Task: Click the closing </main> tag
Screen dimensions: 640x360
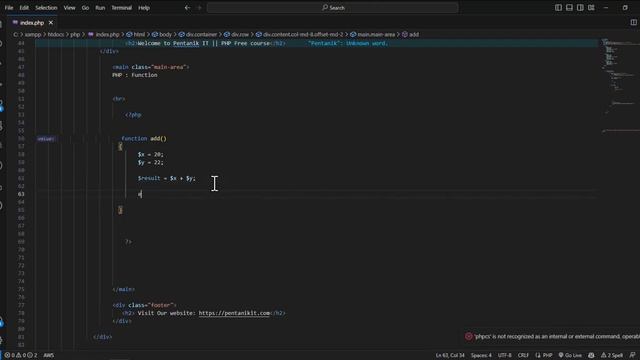Action: [x=123, y=289]
